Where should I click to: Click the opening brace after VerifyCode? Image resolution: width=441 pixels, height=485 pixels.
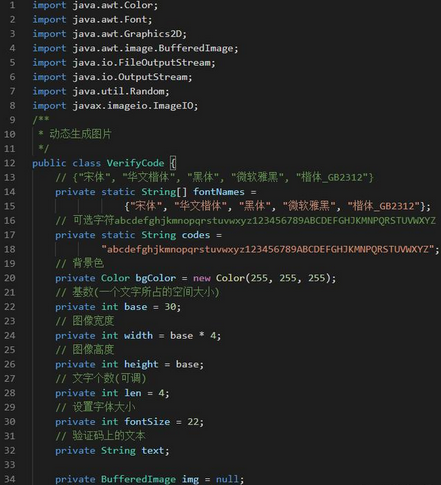coord(173,163)
